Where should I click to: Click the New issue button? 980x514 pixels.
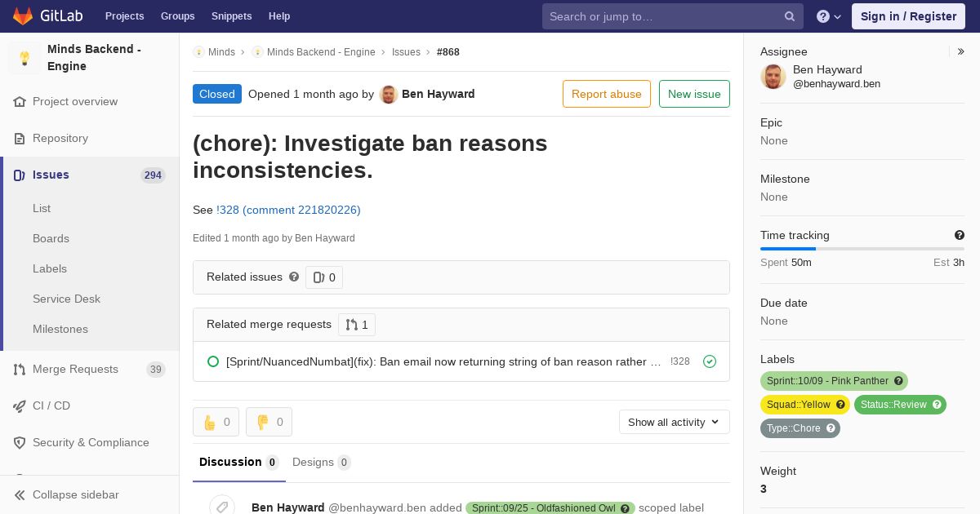694,94
